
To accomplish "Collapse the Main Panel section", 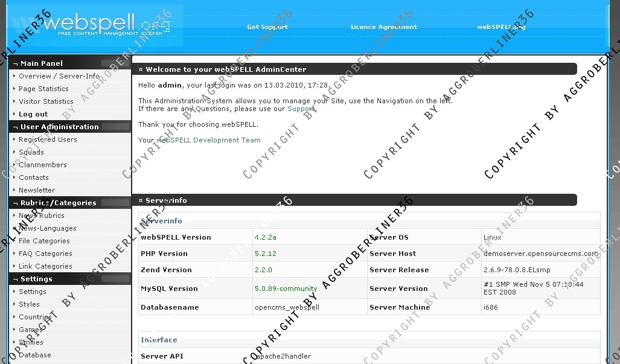I will [x=70, y=63].
